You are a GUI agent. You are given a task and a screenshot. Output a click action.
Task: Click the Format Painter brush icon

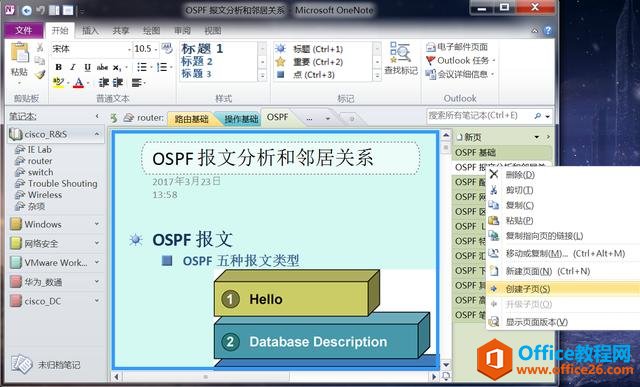pyautogui.click(x=40, y=74)
